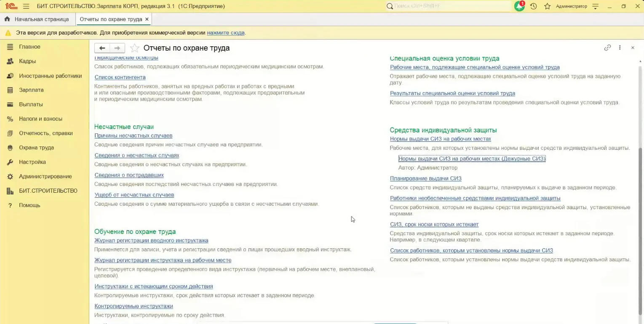Close the Отчеты по охране труда form

pyautogui.click(x=633, y=48)
